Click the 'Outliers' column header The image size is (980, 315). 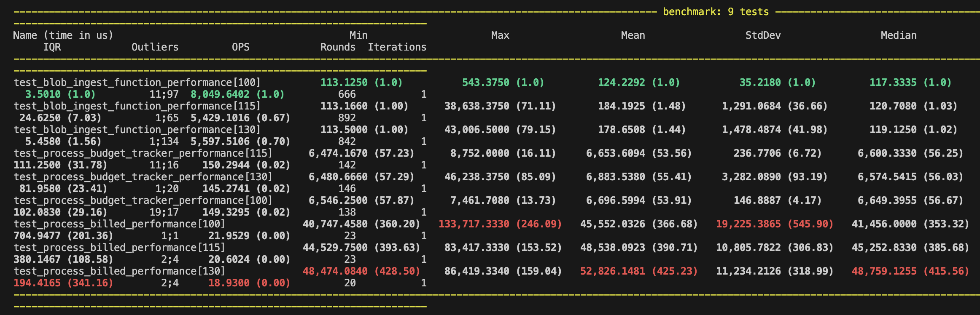(x=155, y=47)
